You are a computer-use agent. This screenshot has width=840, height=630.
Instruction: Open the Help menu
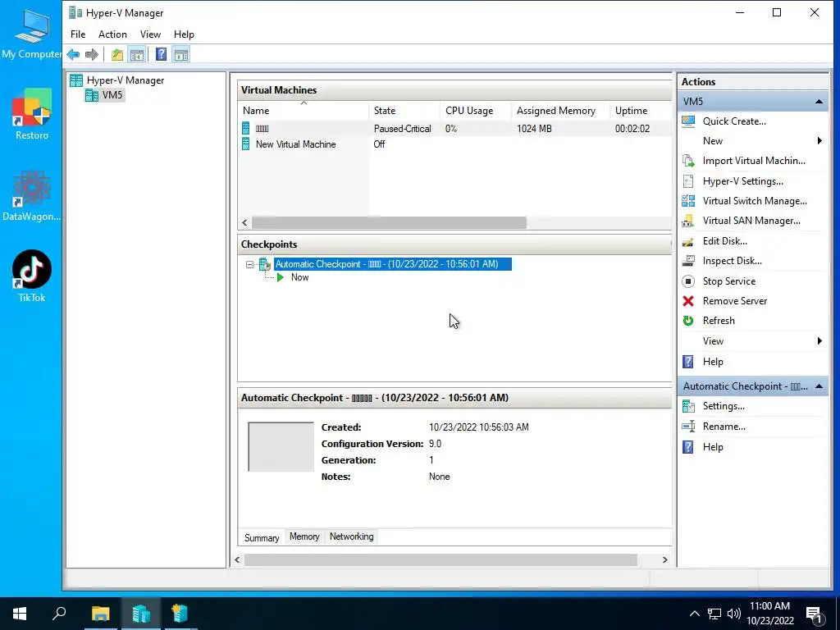(x=184, y=34)
